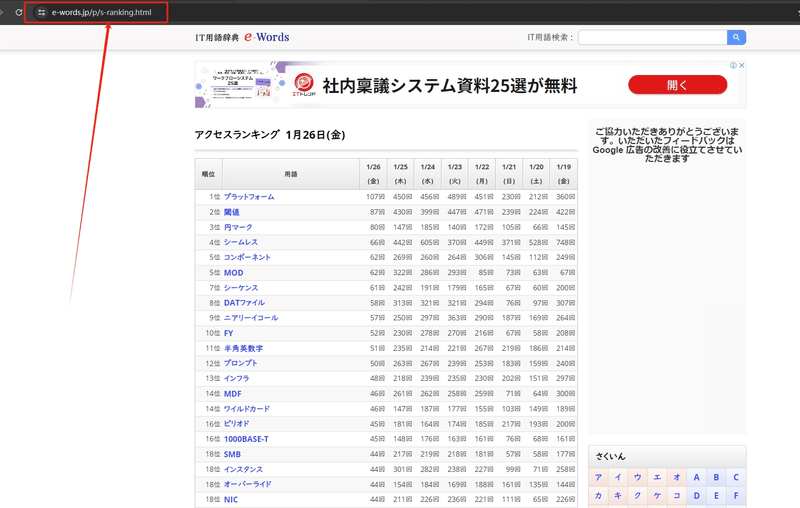This screenshot has width=800, height=508.
Task: Open site information icon in address bar
Action: 41,12
